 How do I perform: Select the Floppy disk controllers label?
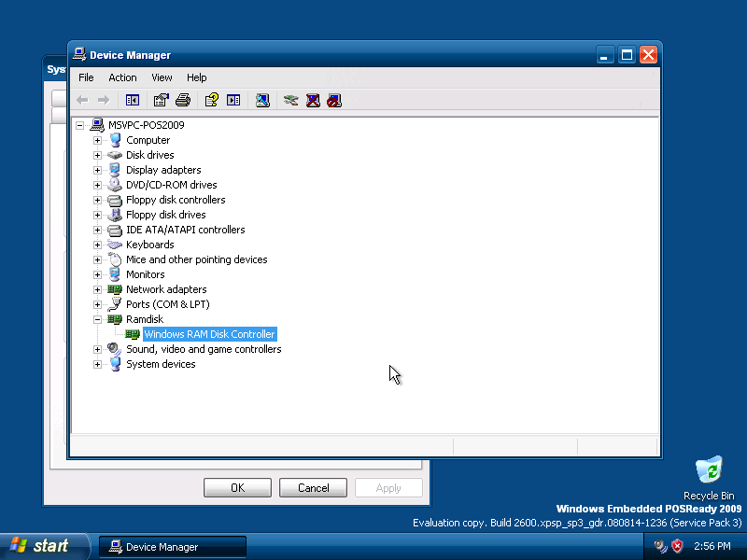176,200
